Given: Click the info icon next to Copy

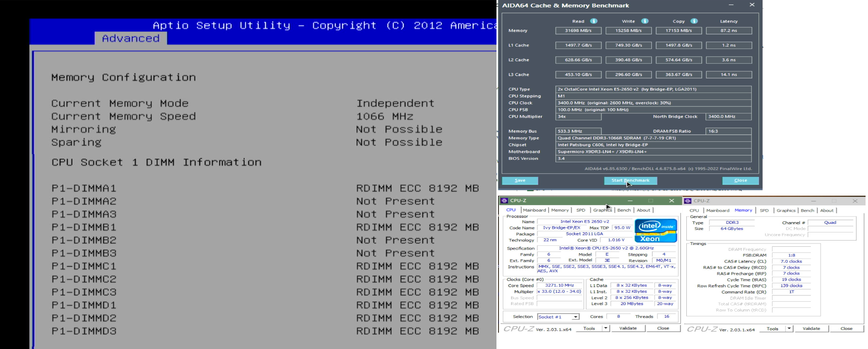Looking at the screenshot, I should (694, 21).
